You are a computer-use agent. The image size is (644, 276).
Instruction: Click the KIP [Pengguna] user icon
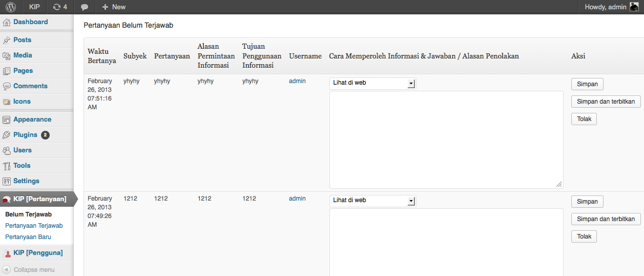(x=7, y=253)
